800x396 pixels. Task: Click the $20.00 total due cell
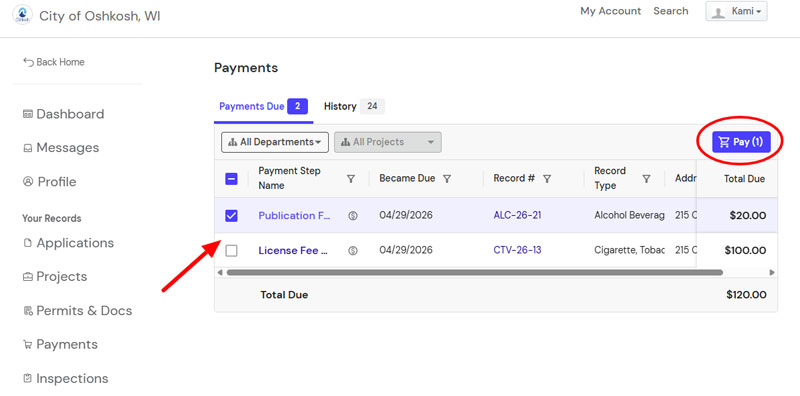pyautogui.click(x=747, y=216)
